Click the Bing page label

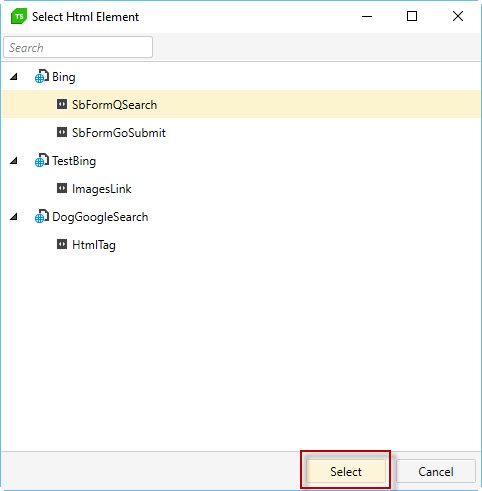pos(64,77)
